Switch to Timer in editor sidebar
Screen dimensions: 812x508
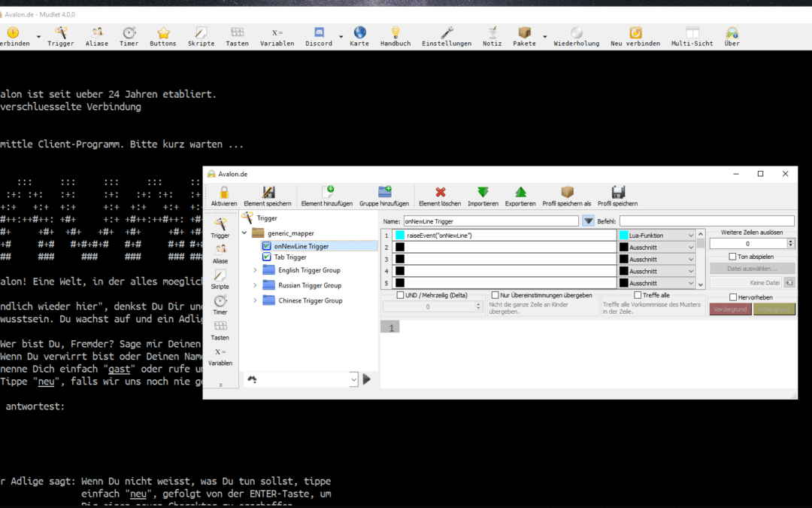tap(220, 305)
